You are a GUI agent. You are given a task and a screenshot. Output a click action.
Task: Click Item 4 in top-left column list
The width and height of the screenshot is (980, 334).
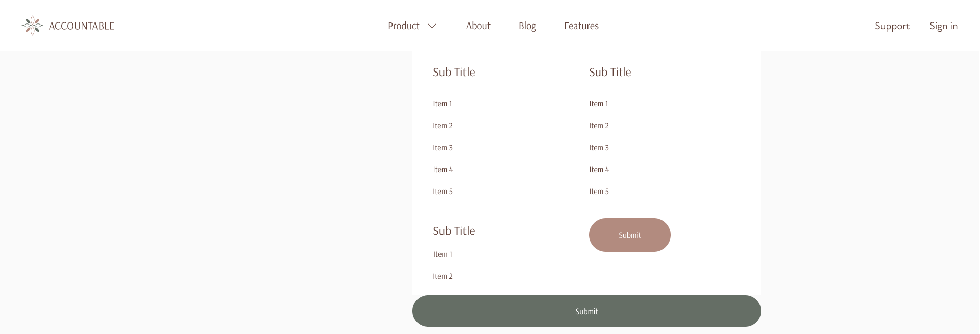click(443, 170)
